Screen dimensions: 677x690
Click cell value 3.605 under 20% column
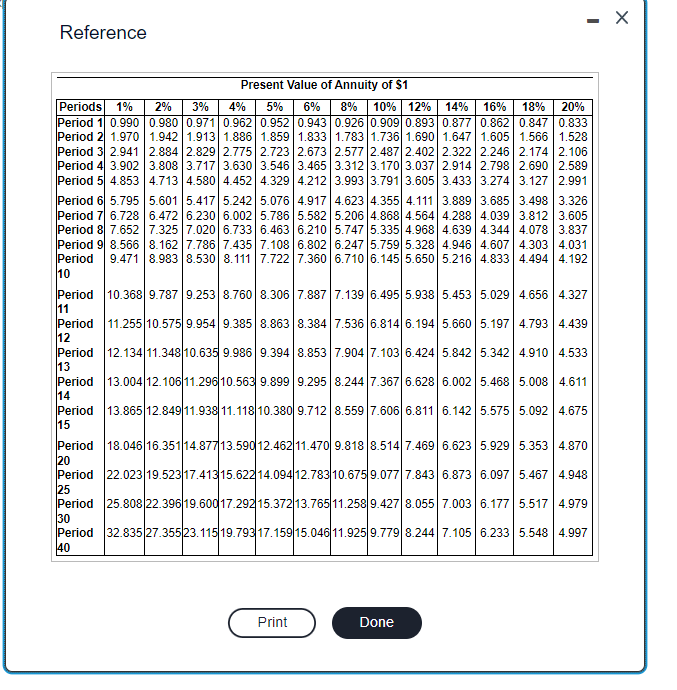click(573, 216)
